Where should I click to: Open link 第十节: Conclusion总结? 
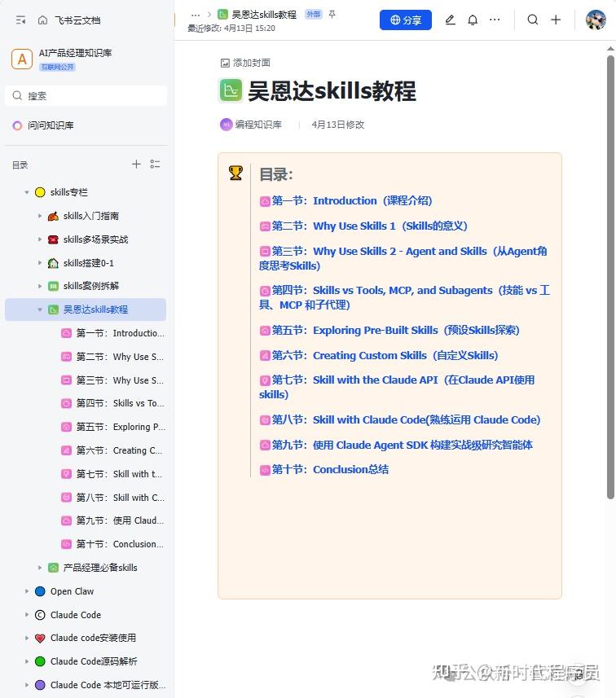click(324, 470)
